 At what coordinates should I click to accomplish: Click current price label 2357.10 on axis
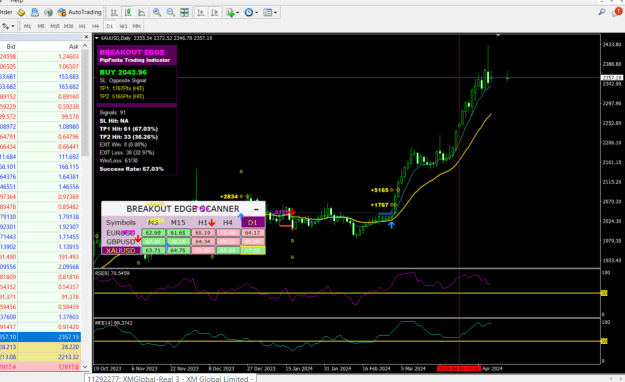point(612,78)
